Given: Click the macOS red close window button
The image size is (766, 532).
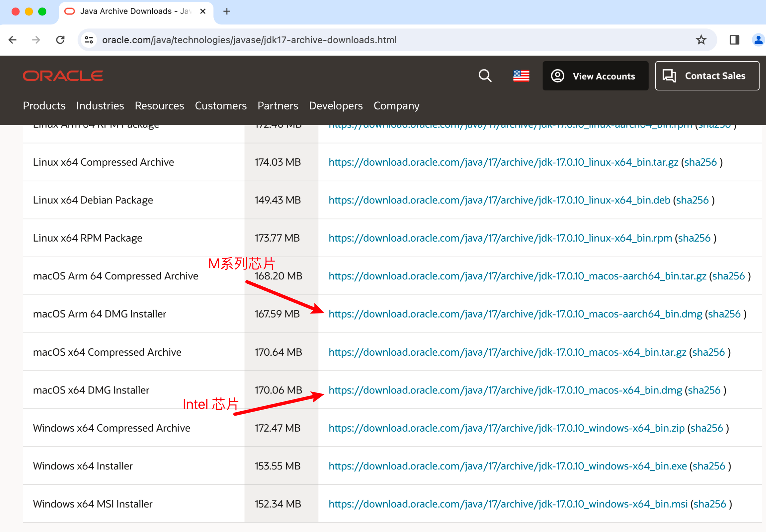Looking at the screenshot, I should click(15, 12).
